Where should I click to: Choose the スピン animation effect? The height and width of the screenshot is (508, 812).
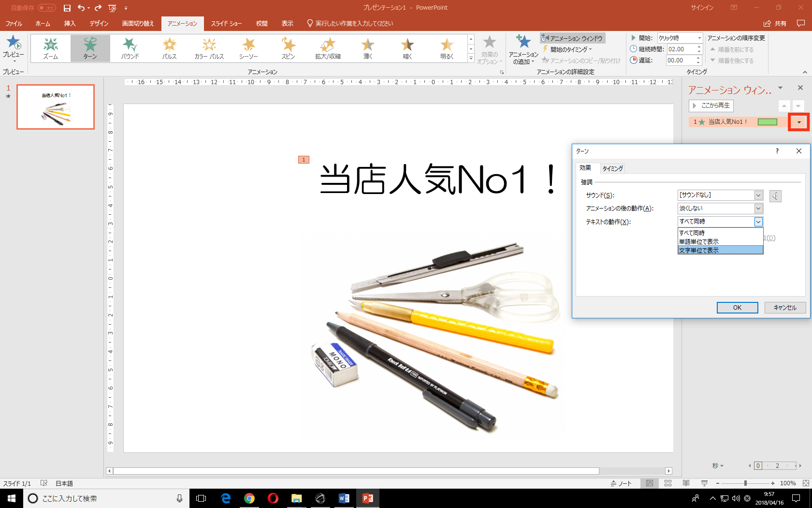(288, 48)
